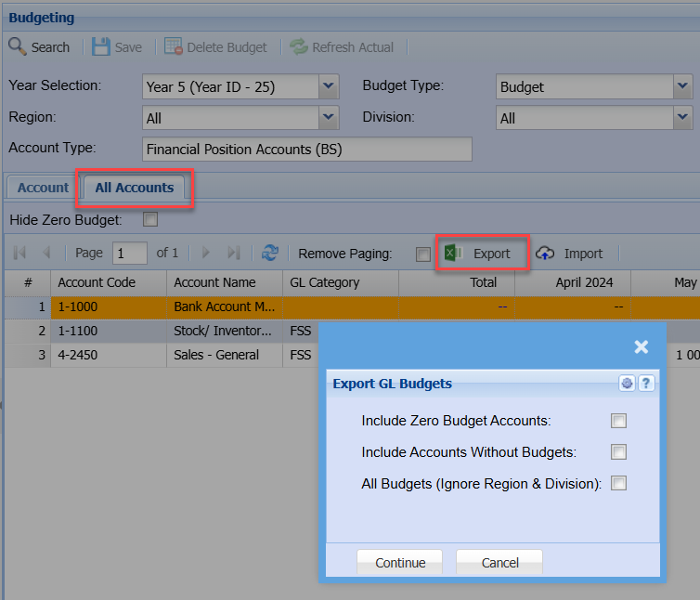Screen dimensions: 700x600
Task: Click the Cancel button in export dialog
Action: pos(499,563)
